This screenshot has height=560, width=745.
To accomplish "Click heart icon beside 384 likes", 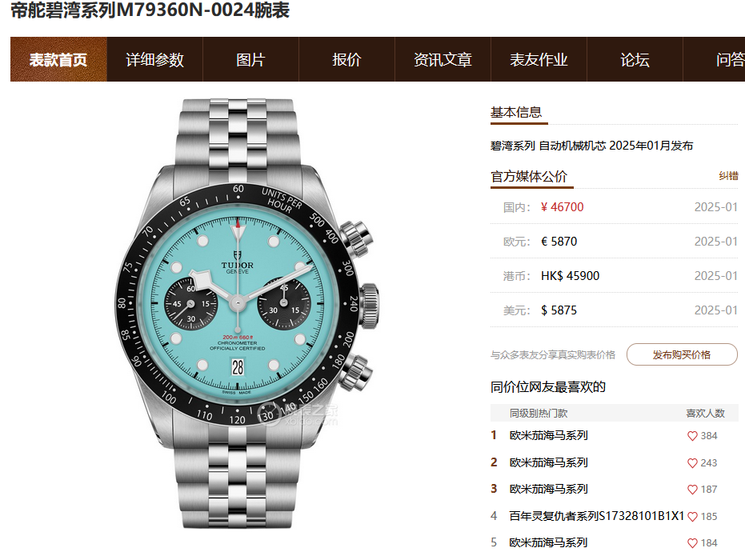I will [x=692, y=436].
